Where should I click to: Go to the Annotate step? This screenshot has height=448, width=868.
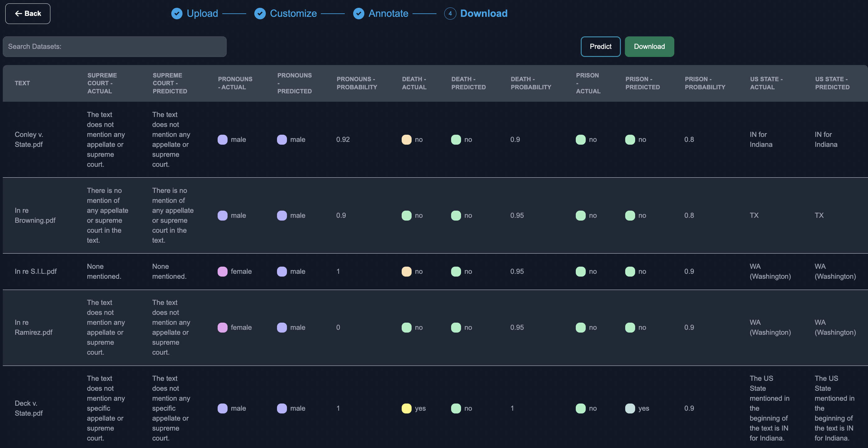(388, 13)
